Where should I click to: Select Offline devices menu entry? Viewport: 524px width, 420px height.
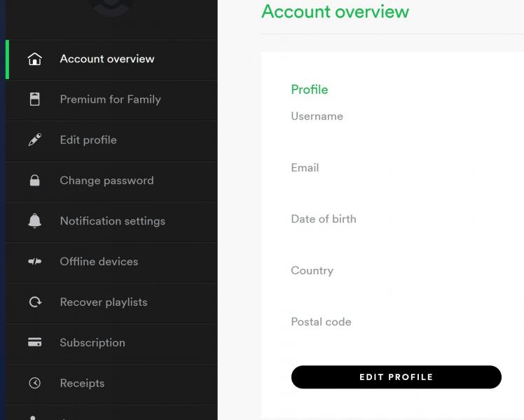[111, 262]
